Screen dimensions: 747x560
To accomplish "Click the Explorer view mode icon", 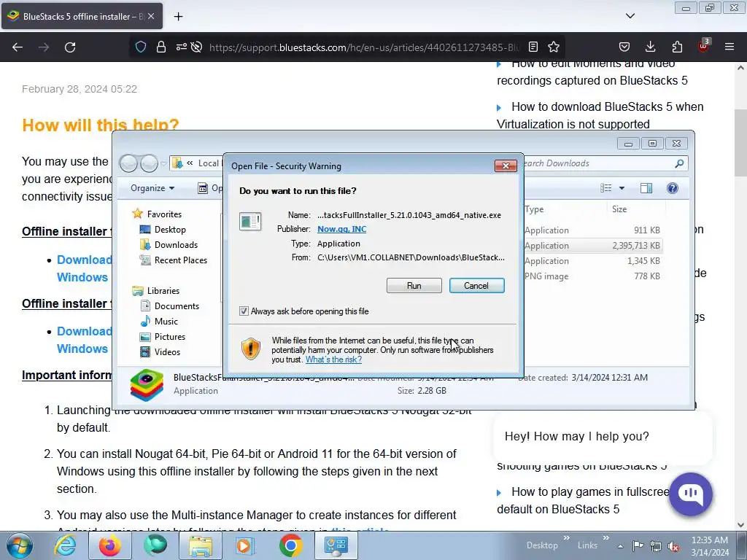I will click(606, 188).
